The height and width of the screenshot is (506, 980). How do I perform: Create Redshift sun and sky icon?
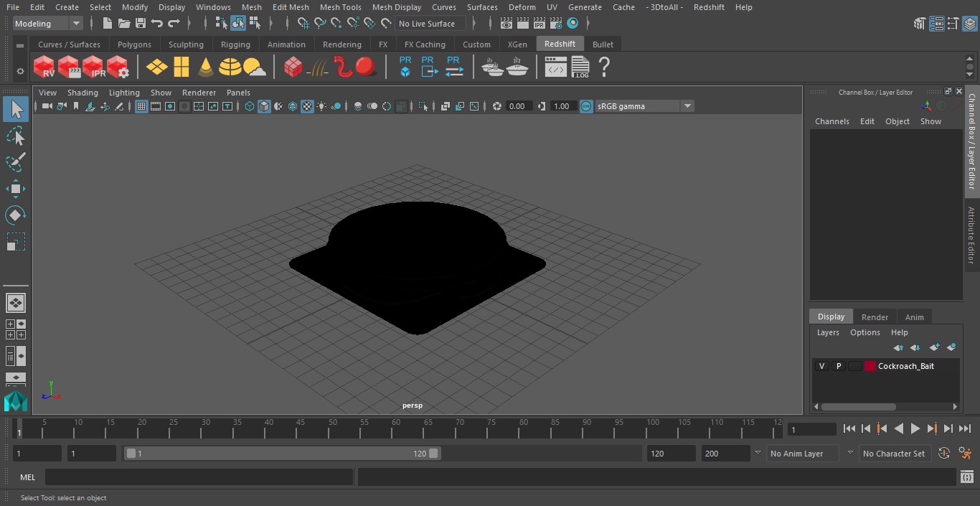tap(255, 67)
